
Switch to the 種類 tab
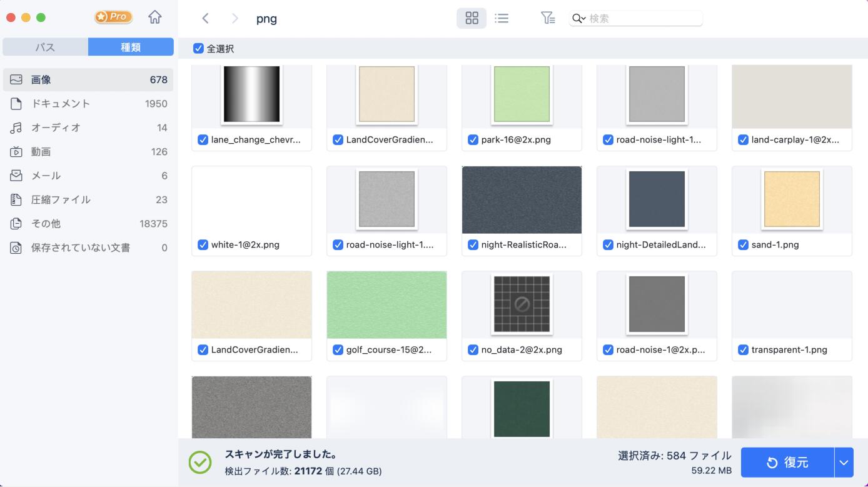point(131,47)
